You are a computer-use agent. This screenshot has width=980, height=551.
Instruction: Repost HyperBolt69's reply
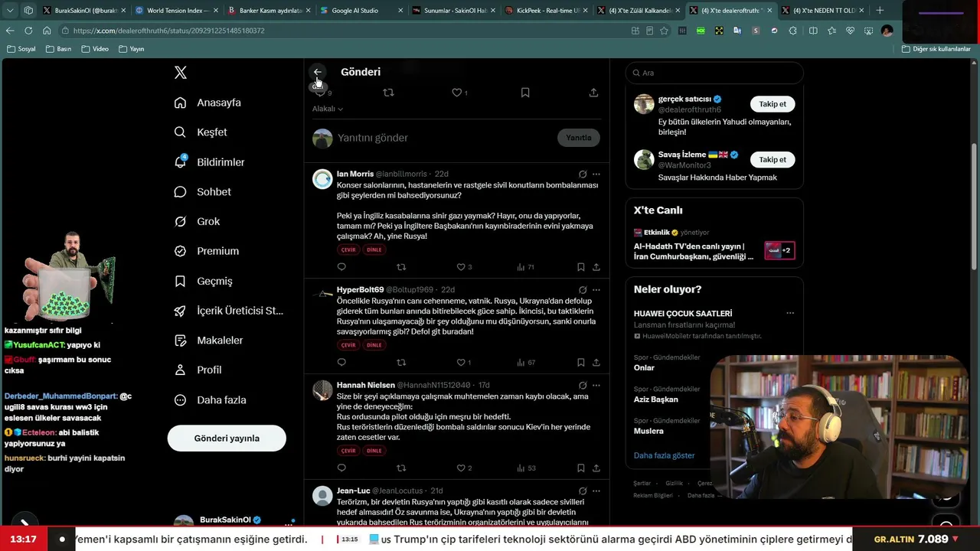pos(401,363)
